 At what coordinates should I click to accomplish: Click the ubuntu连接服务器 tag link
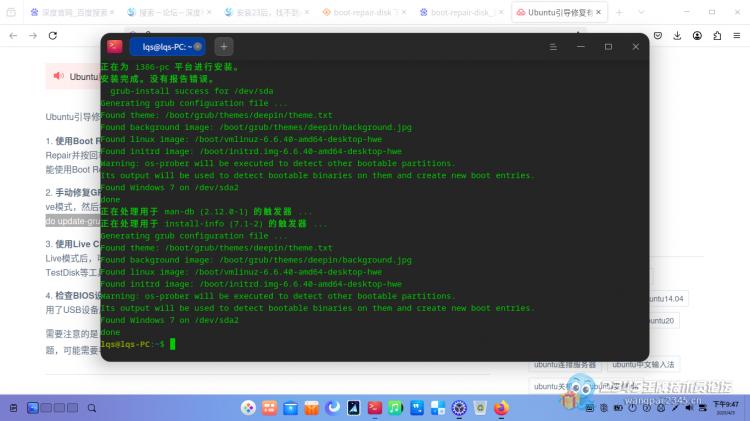click(x=565, y=365)
